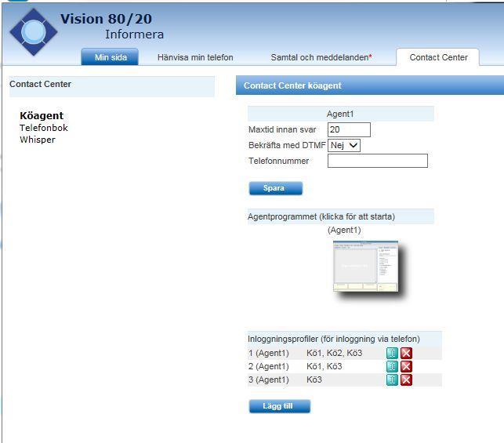The height and width of the screenshot is (443, 504).
Task: Click the 'Kö1, Kö2, Kö3' queue list
Action: coord(334,353)
